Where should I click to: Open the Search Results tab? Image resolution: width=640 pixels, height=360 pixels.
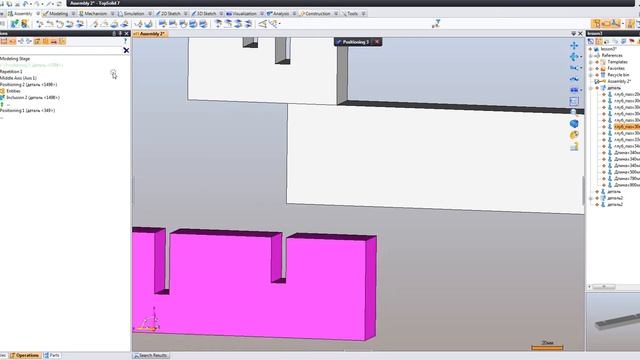[x=151, y=356]
